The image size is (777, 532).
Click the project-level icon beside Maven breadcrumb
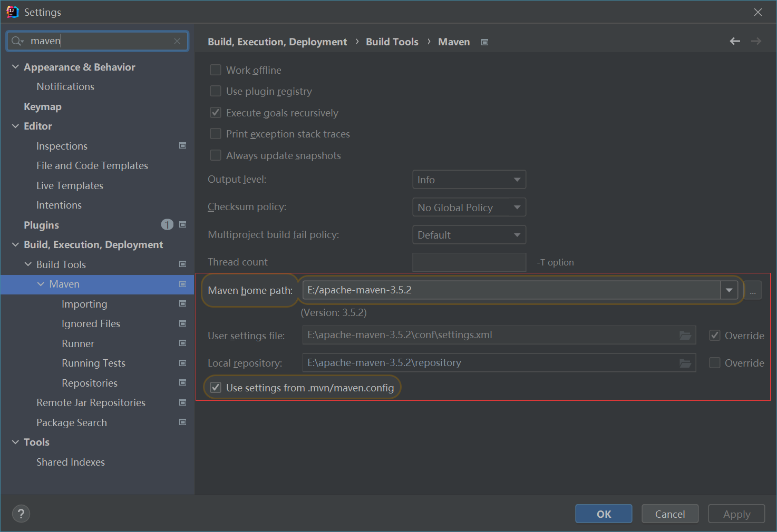(484, 42)
